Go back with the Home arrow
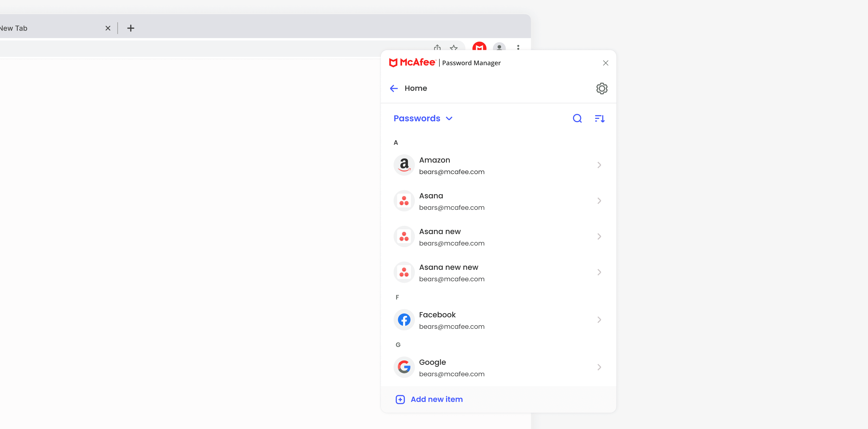The width and height of the screenshot is (868, 429). tap(394, 88)
